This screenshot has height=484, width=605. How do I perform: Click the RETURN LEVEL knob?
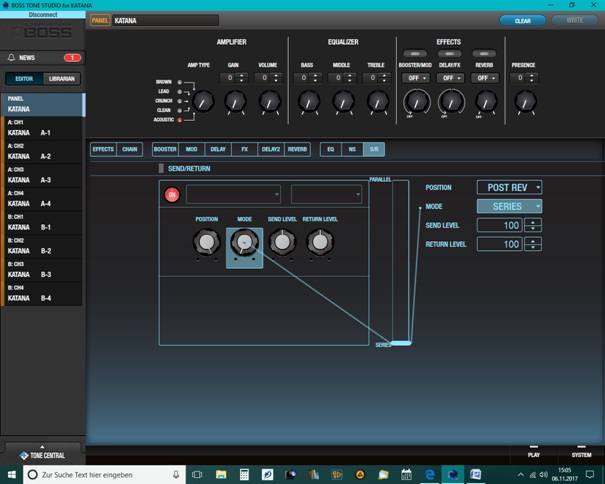coord(320,242)
